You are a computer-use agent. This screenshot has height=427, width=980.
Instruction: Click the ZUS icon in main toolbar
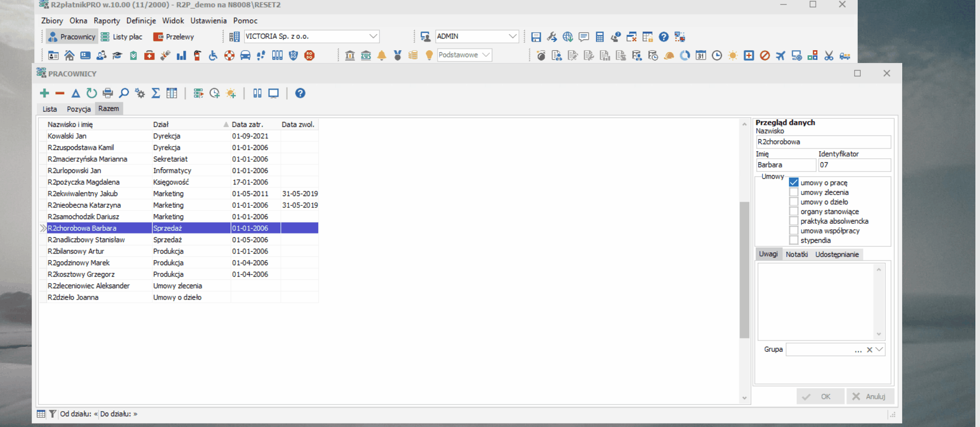[x=366, y=55]
